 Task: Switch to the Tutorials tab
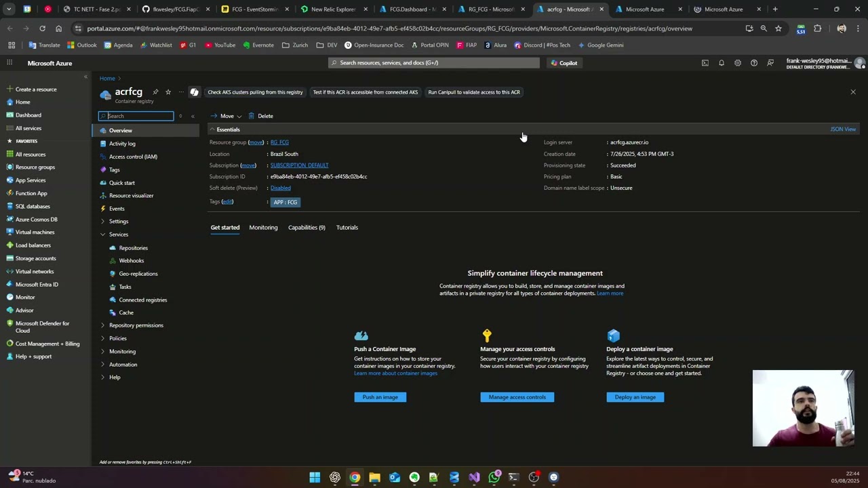tap(347, 228)
